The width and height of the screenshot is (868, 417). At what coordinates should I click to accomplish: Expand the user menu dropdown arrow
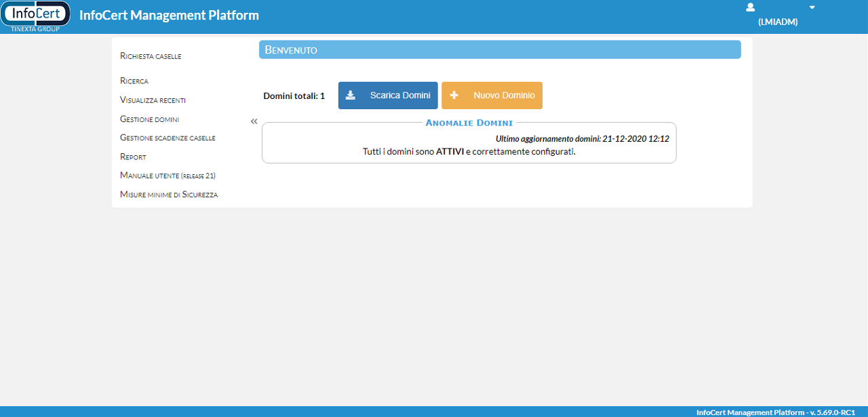coord(812,7)
